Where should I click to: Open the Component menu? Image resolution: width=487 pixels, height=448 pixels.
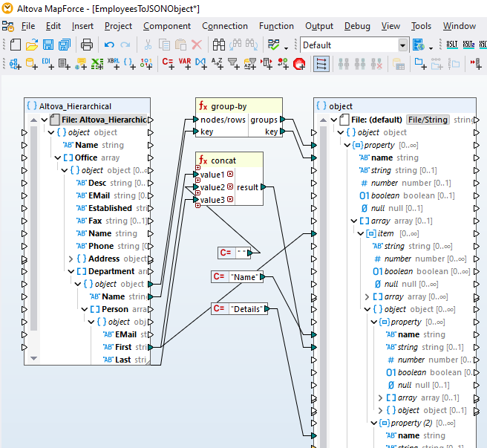click(x=167, y=26)
